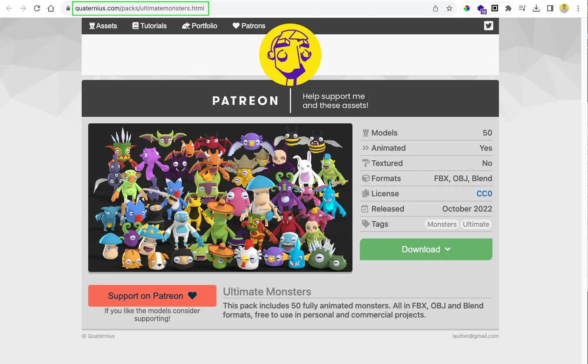588x364 pixels.
Task: Click the black square extension icon
Action: (x=495, y=8)
